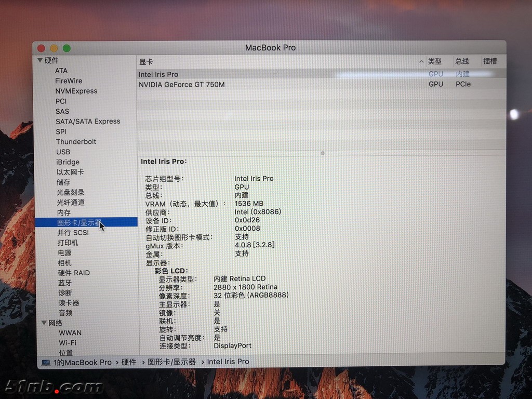Select the NVIDIA GeForce GT 750M row
The image size is (532, 399).
pyautogui.click(x=181, y=84)
